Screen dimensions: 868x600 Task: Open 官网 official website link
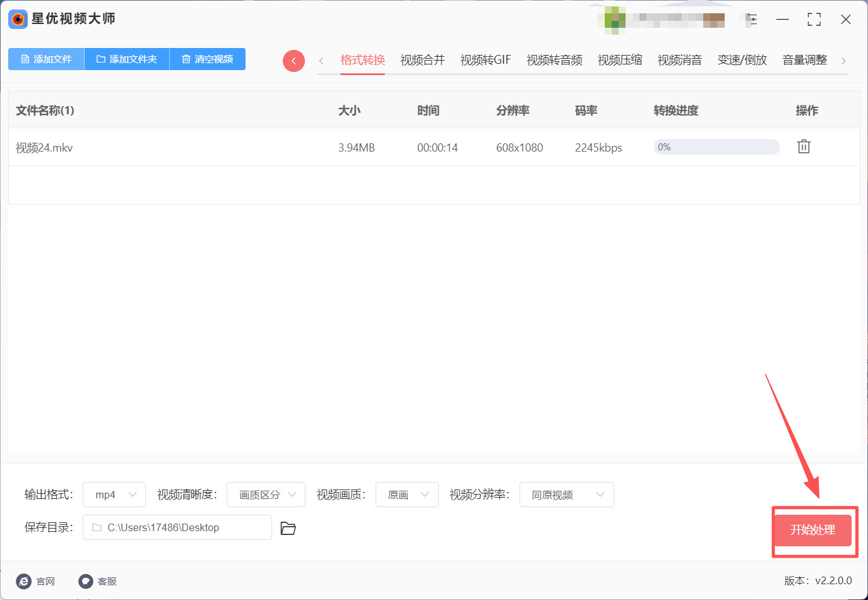point(35,581)
